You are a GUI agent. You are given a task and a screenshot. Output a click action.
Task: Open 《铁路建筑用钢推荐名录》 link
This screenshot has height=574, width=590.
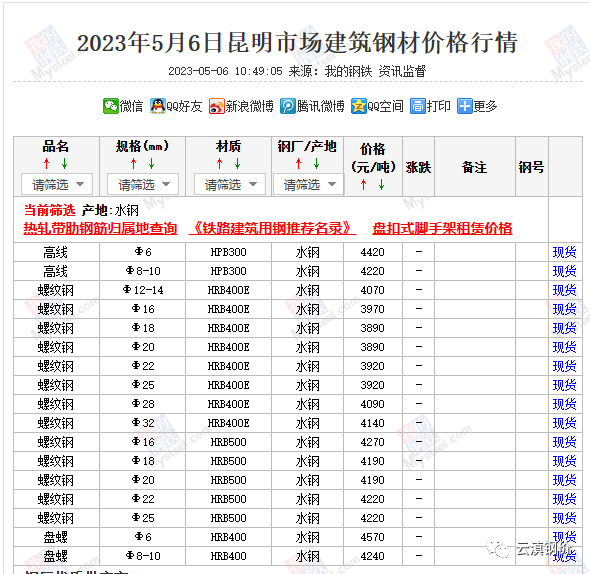[272, 228]
